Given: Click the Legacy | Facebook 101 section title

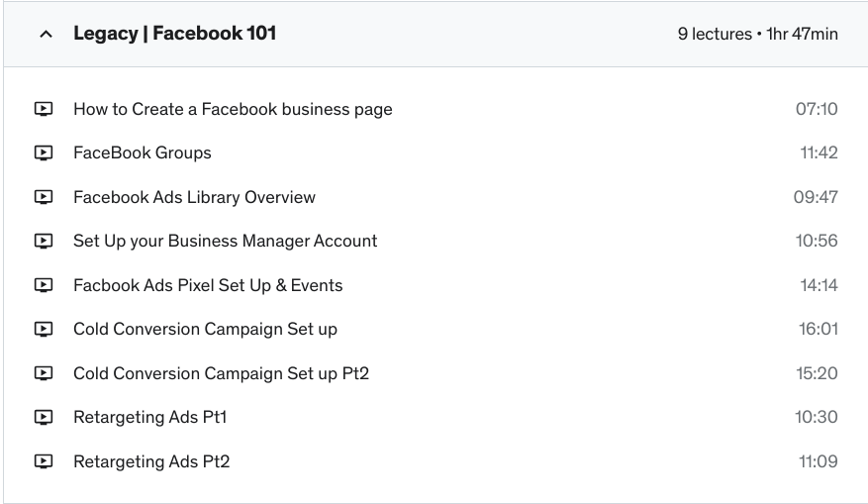Looking at the screenshot, I should tap(175, 34).
